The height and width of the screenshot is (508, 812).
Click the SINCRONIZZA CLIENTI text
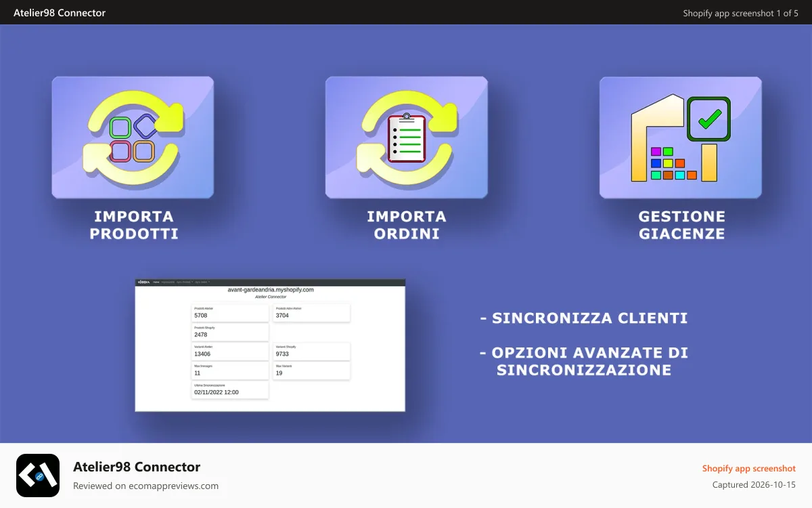pyautogui.click(x=584, y=318)
